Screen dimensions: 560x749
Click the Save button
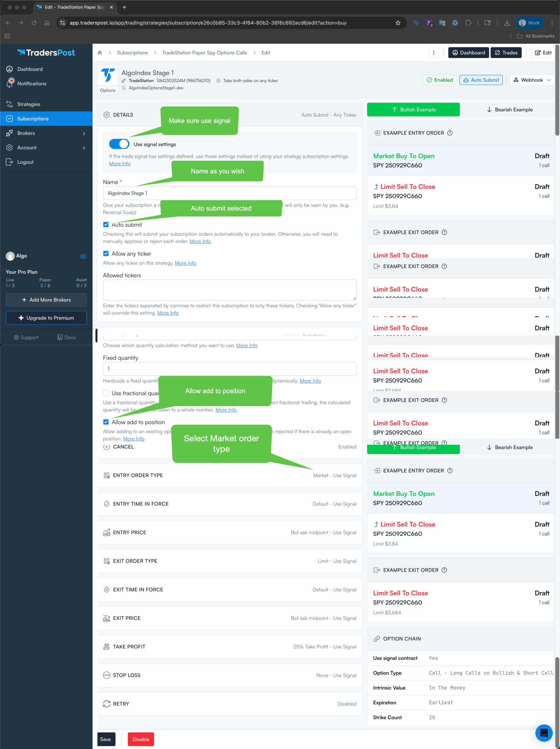(106, 739)
